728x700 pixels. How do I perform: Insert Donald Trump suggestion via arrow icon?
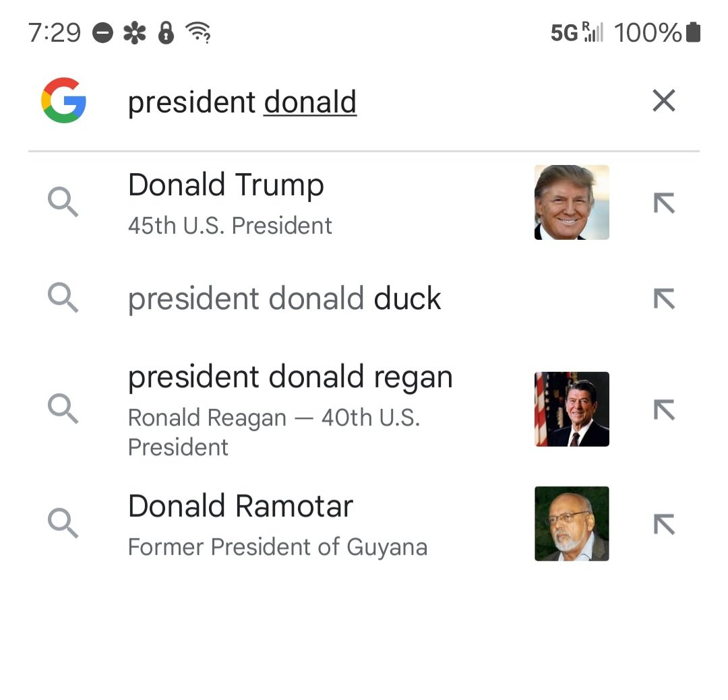(664, 203)
